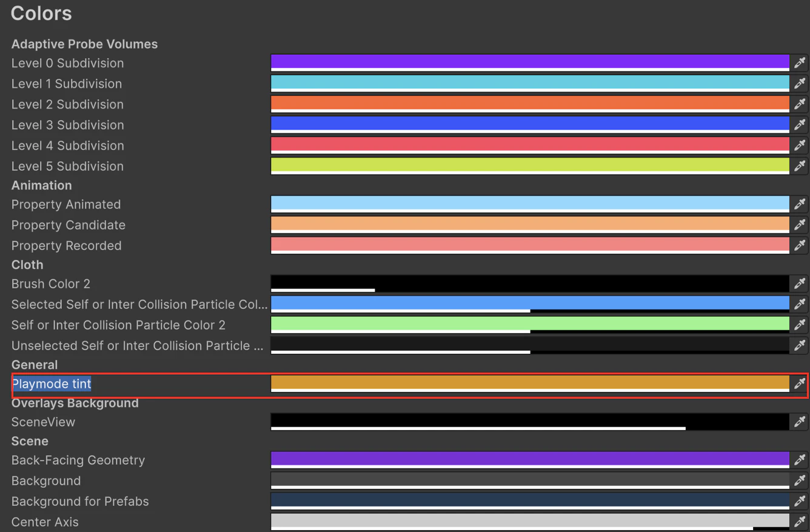Image resolution: width=810 pixels, height=532 pixels.
Task: Click the Self or Inter Collision Particle Color 2 label
Action: click(x=118, y=325)
